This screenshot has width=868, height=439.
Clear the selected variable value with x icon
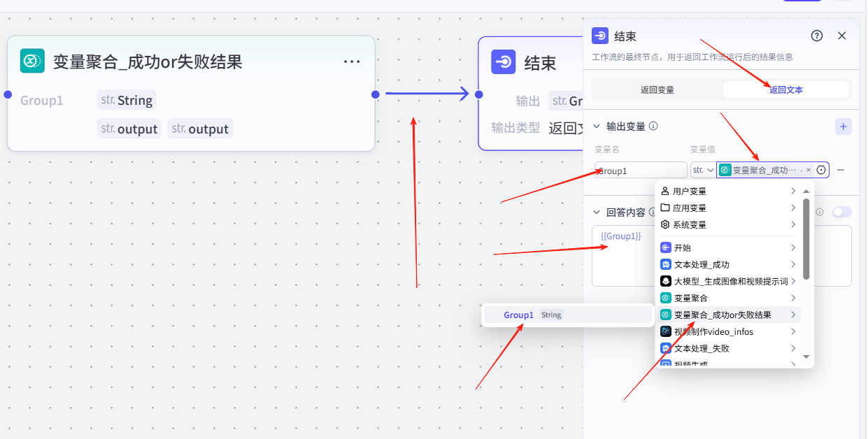809,170
